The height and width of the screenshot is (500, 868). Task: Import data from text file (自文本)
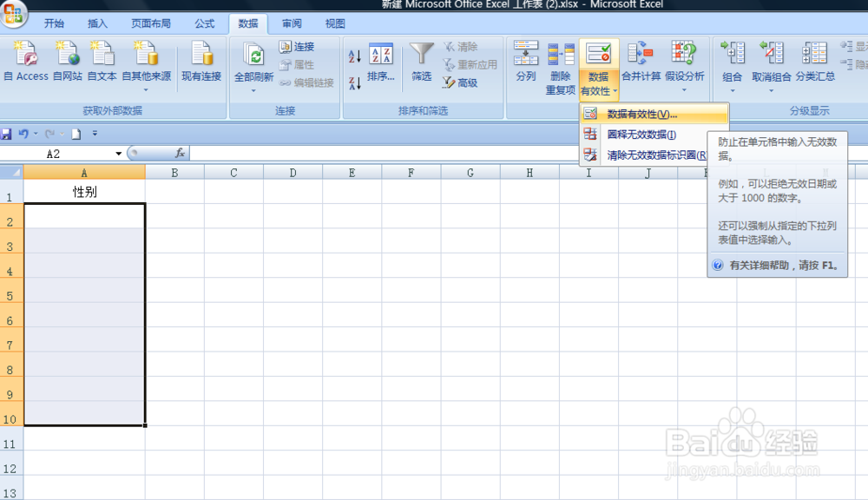click(102, 61)
